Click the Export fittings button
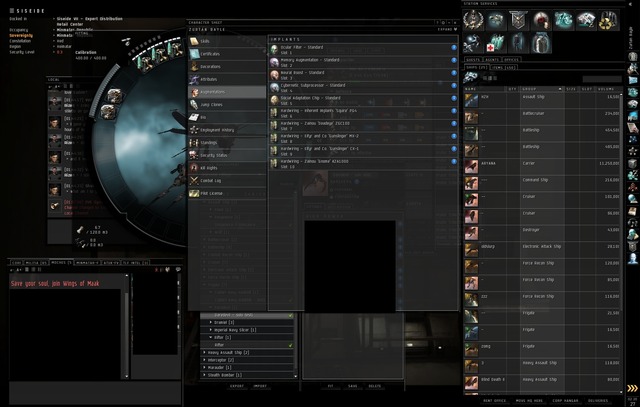This screenshot has height=407, width=640. point(237,386)
